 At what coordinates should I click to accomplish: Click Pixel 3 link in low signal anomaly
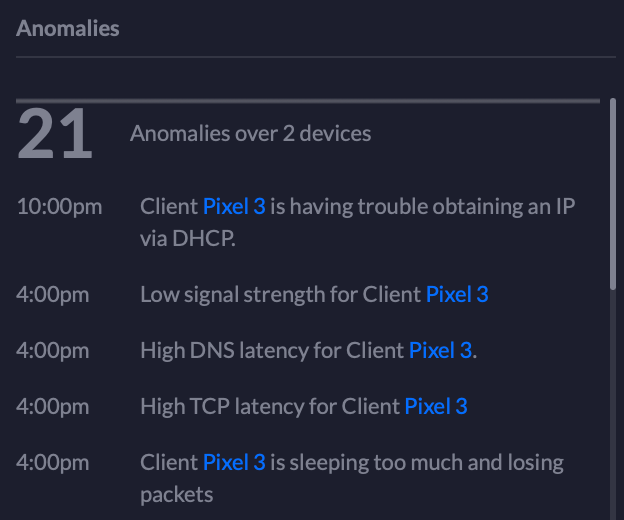point(457,294)
